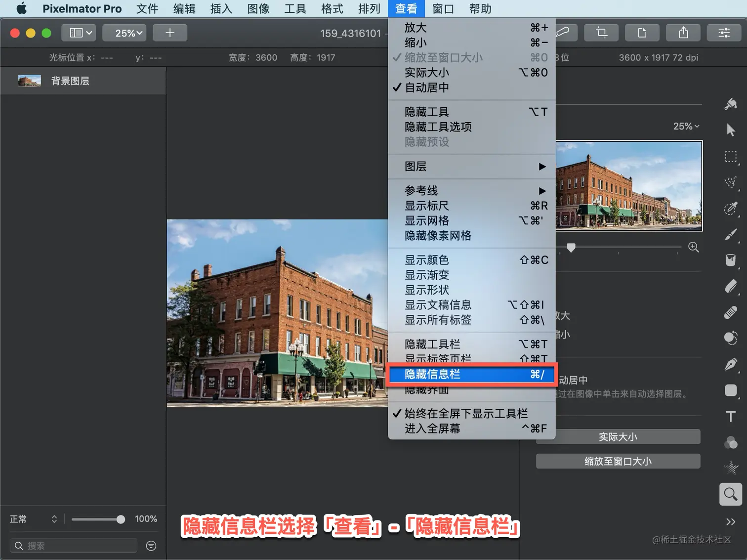Choose 放大 from the menu
Screen dimensions: 747x560
472,28
